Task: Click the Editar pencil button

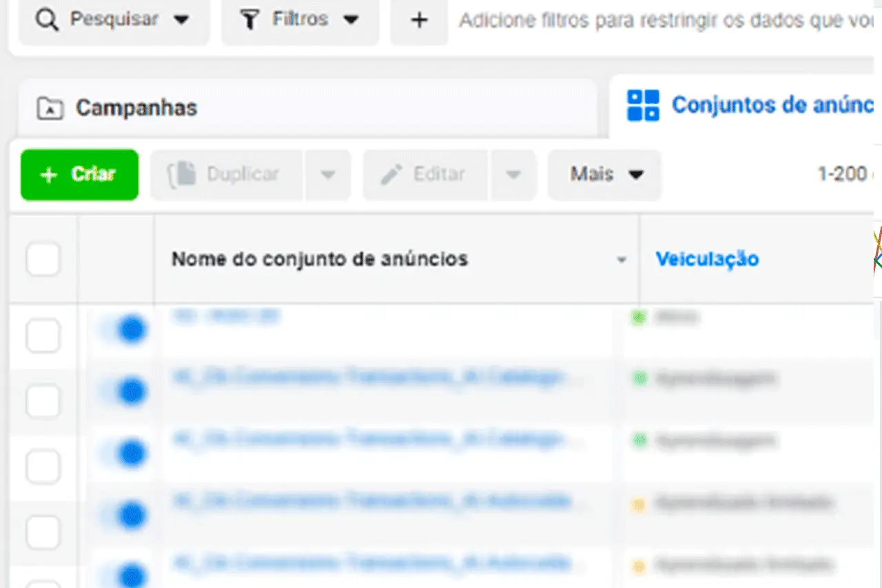Action: [425, 175]
